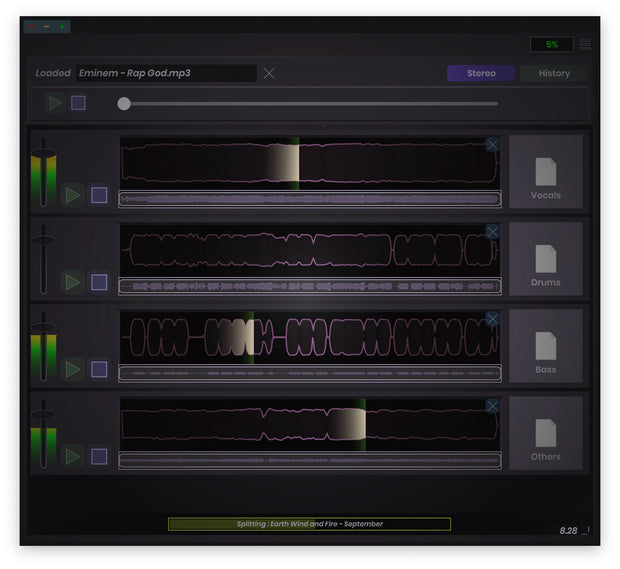Screen dimensions: 620x569
Task: Play the Others stem track
Action: 73,456
